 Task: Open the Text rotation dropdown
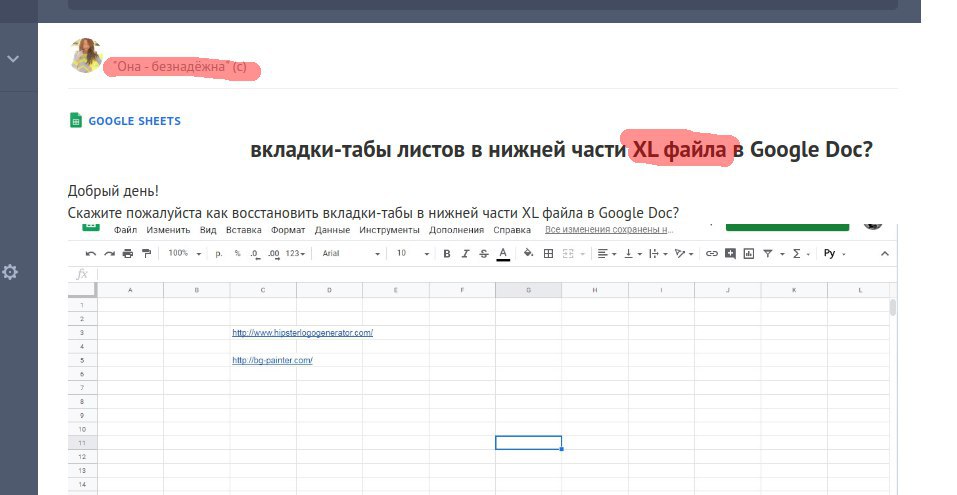(684, 253)
